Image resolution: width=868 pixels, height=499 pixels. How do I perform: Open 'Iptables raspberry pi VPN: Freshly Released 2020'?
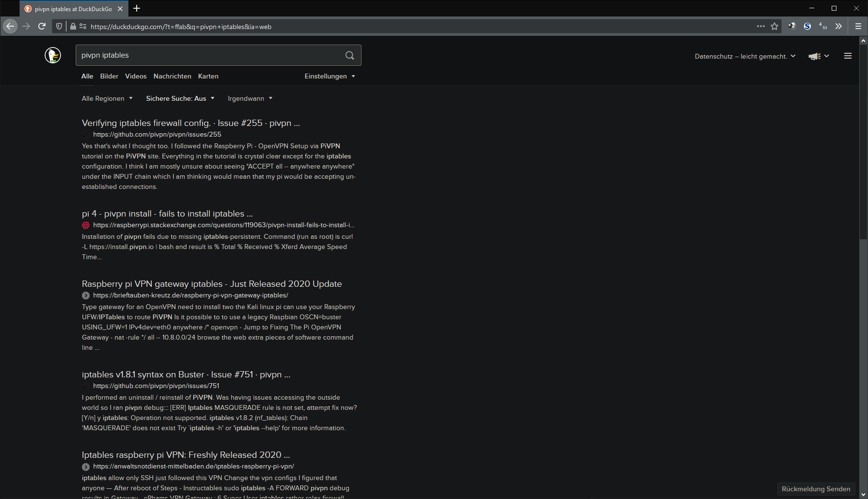[186, 455]
